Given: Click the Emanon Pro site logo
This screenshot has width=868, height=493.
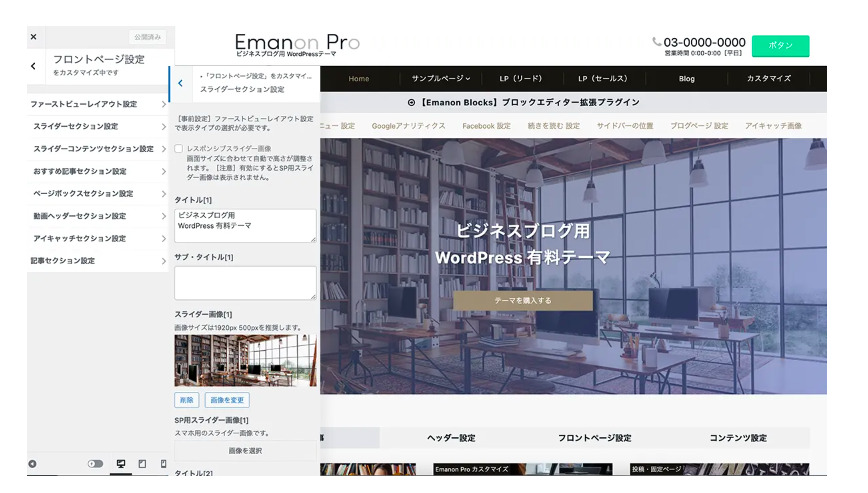Looking at the screenshot, I should coord(297,44).
